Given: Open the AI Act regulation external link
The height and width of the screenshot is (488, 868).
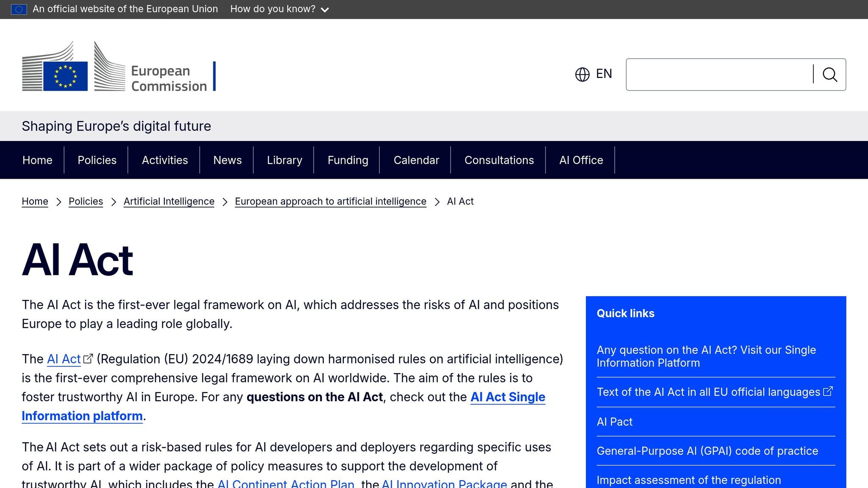Looking at the screenshot, I should [x=64, y=359].
